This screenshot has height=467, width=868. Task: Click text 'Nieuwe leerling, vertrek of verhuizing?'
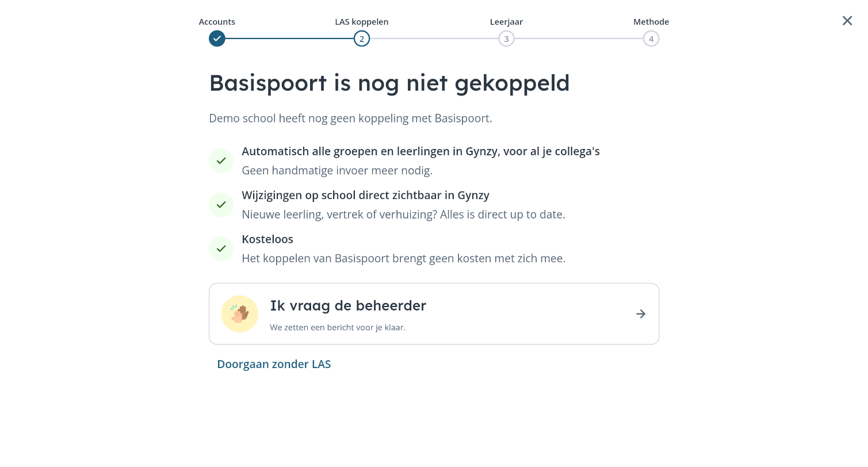tap(340, 215)
